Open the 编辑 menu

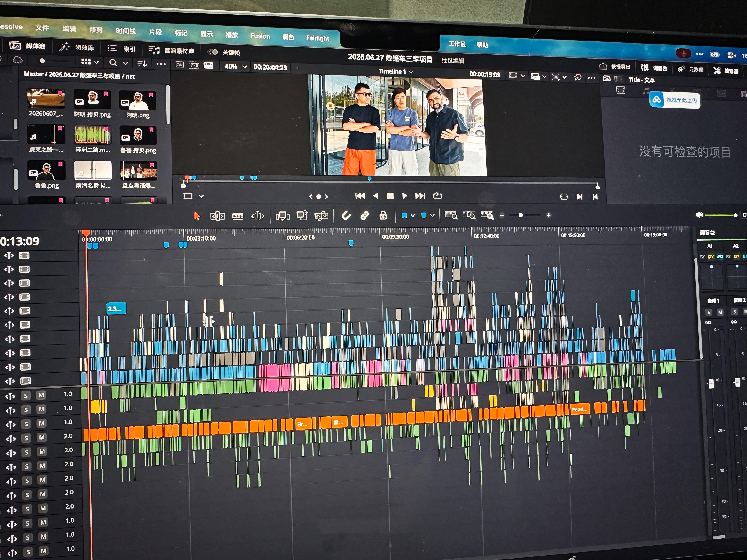tap(69, 29)
